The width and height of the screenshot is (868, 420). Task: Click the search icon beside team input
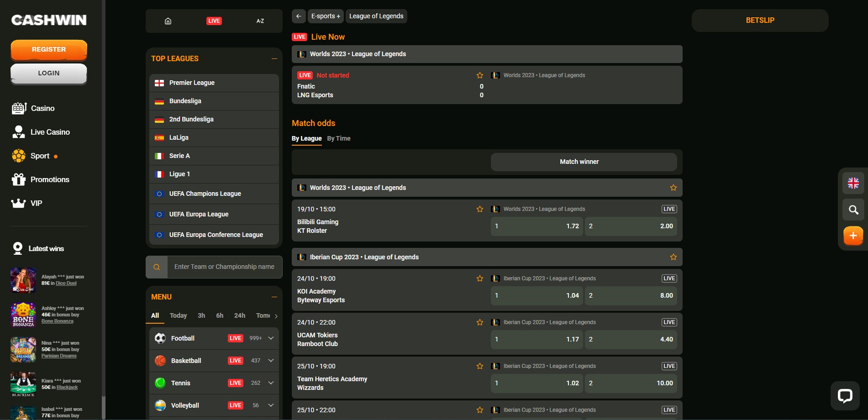click(x=157, y=267)
